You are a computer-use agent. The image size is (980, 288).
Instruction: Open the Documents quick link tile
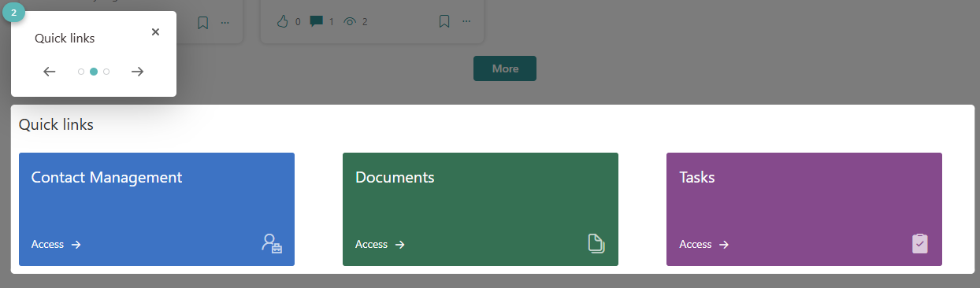(x=481, y=209)
